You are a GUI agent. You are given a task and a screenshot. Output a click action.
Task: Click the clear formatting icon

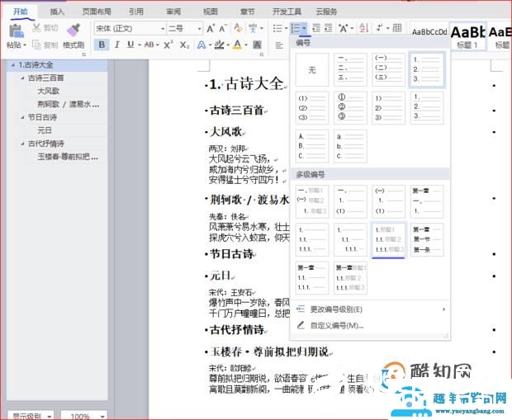pyautogui.click(x=238, y=28)
